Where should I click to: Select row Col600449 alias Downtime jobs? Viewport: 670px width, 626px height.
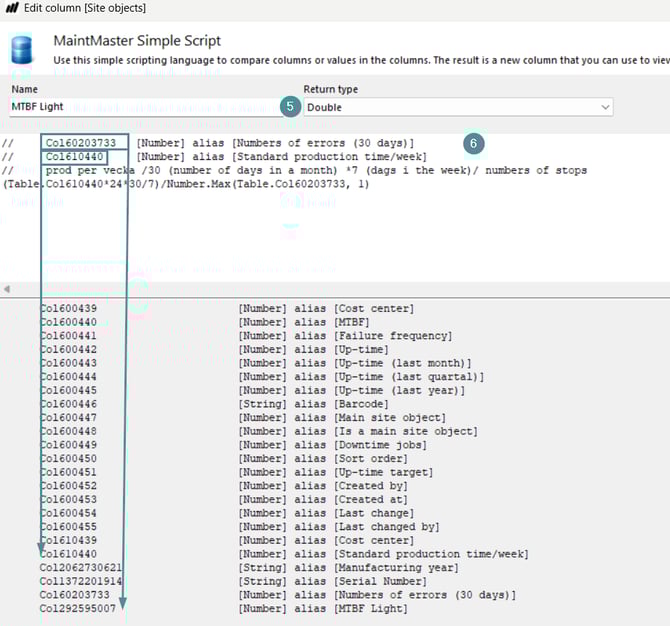(233, 445)
